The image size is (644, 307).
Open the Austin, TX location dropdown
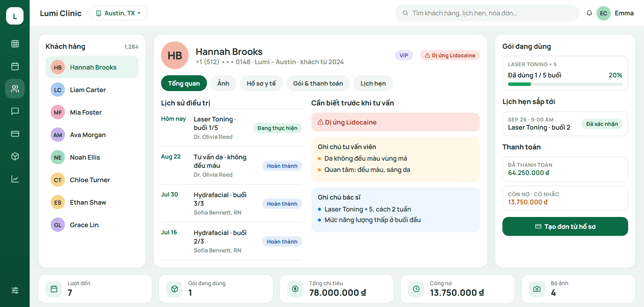coord(119,13)
